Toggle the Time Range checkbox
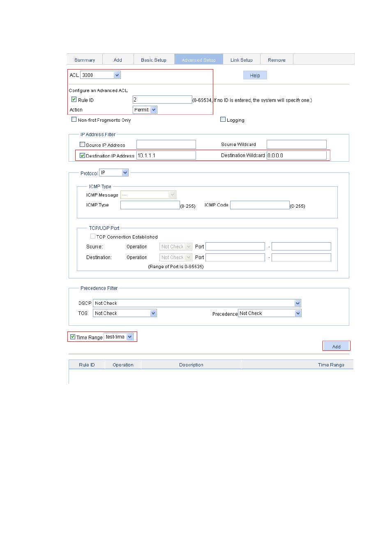This screenshot has width=392, height=533. click(x=73, y=337)
